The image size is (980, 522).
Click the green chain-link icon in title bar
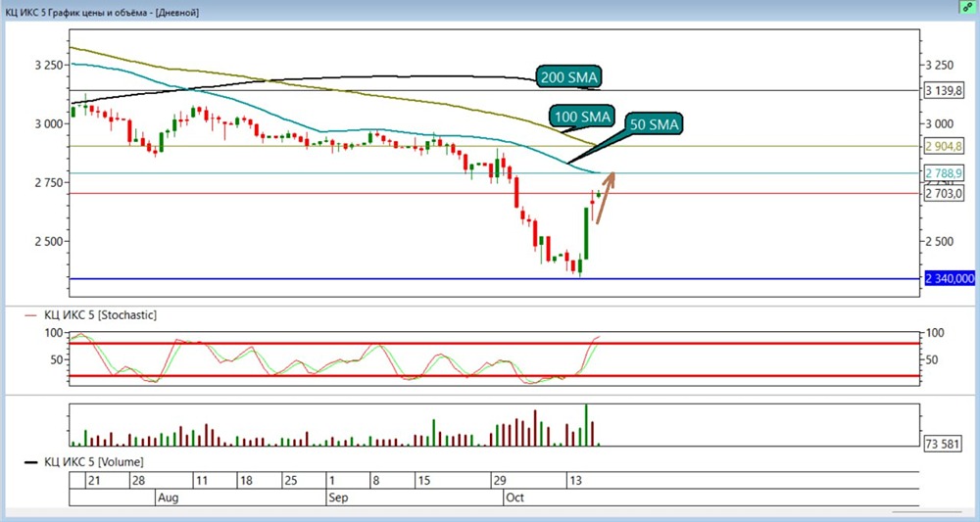pos(967,7)
